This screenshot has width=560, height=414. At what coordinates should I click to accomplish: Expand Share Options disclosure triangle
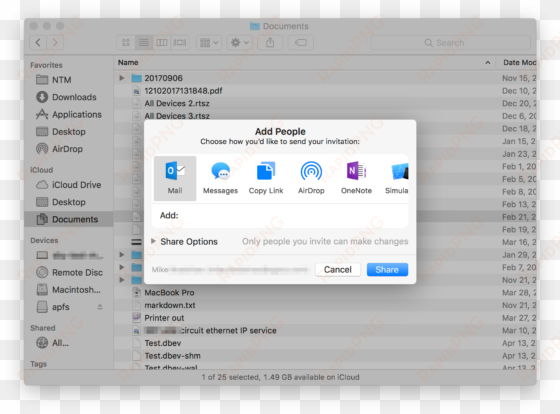coord(153,241)
